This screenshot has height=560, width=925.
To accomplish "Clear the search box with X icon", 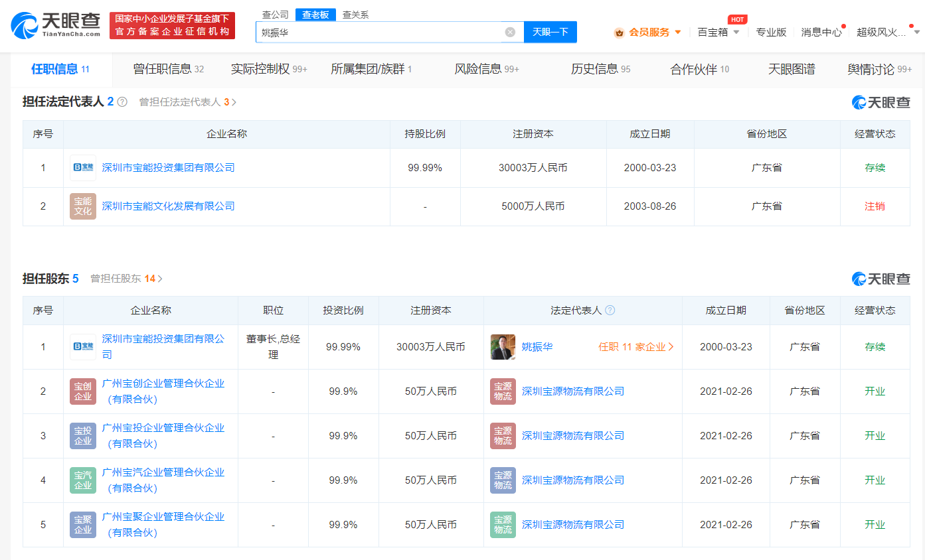I will tap(510, 32).
